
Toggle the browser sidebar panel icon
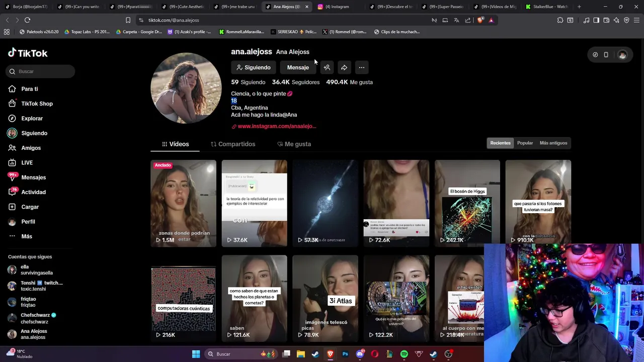tap(596, 20)
